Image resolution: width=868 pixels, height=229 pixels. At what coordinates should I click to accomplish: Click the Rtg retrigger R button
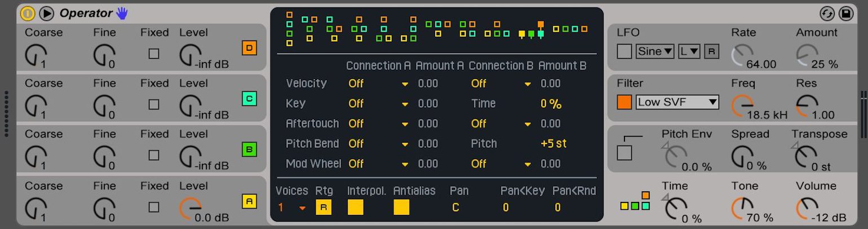(324, 207)
